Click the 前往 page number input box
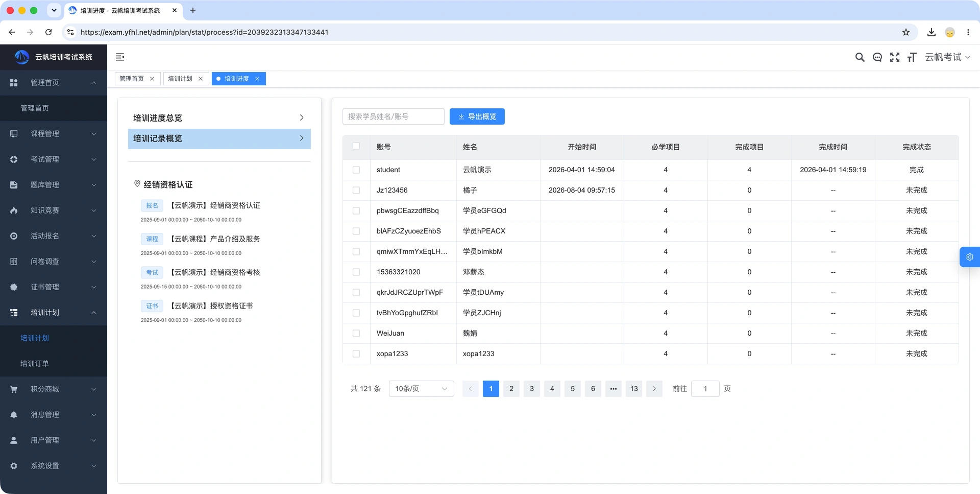The image size is (980, 494). [x=705, y=389]
